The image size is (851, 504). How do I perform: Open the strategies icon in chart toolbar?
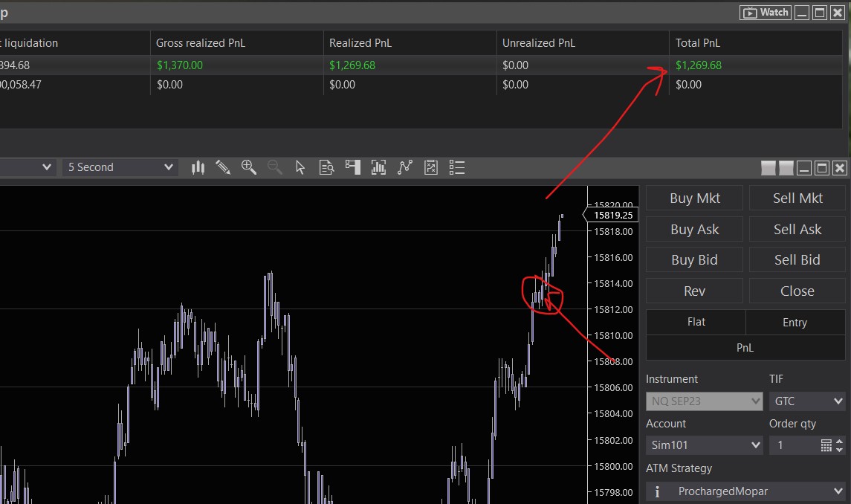[405, 167]
